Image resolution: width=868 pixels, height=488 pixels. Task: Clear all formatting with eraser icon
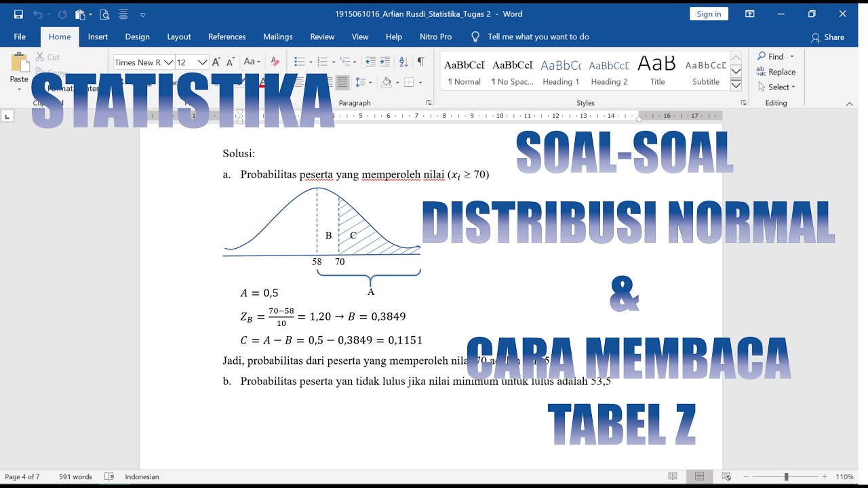tap(275, 62)
